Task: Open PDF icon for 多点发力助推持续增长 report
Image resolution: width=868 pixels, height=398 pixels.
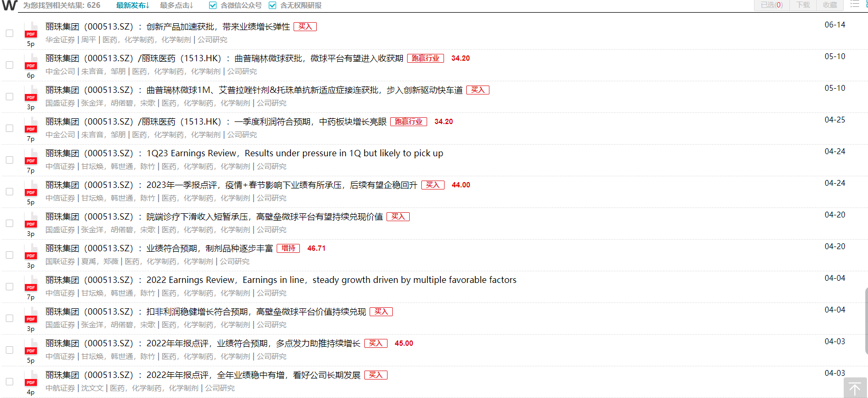Action: tap(31, 347)
